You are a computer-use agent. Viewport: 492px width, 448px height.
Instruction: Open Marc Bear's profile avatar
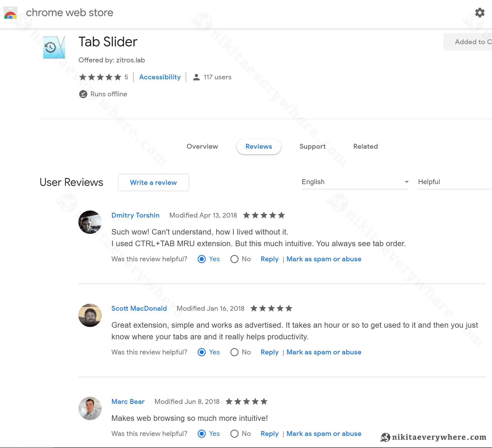(x=90, y=408)
